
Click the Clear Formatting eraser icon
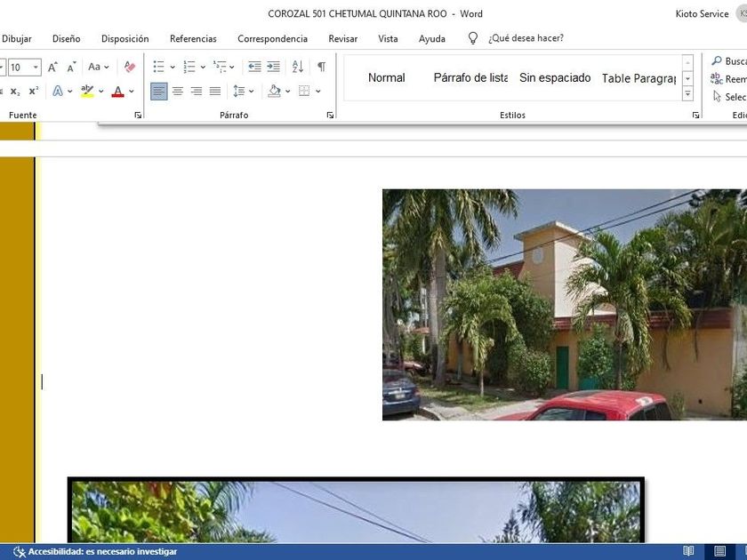130,67
